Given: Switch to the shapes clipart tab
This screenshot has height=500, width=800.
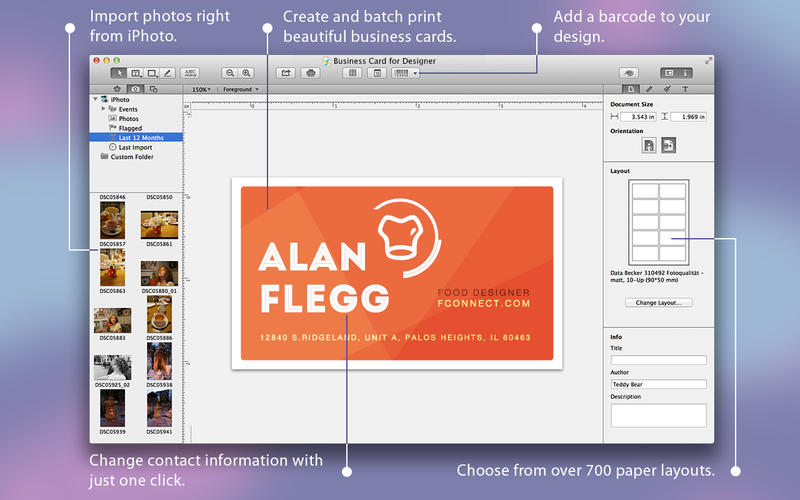Looking at the screenshot, I should [153, 89].
